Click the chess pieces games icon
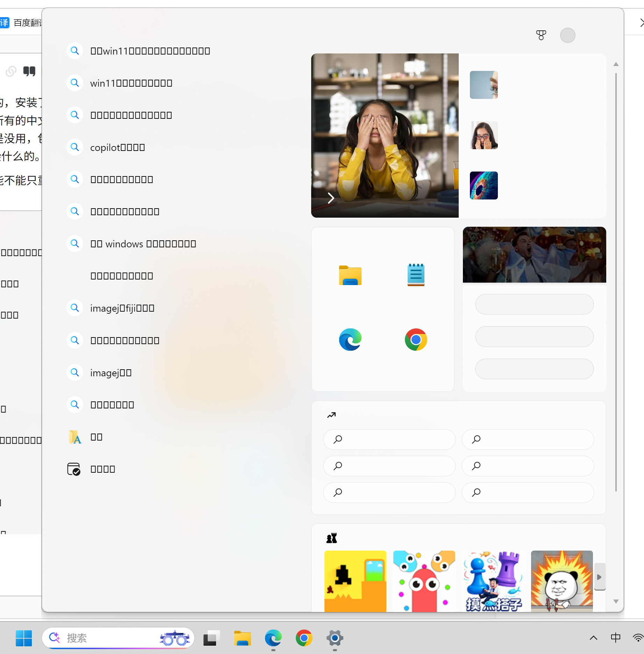Image resolution: width=644 pixels, height=654 pixels. (x=331, y=538)
